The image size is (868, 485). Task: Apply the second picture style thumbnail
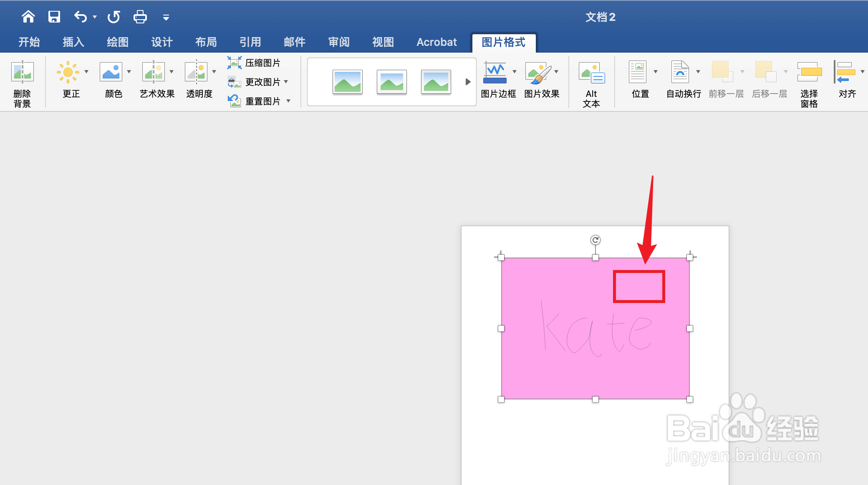pyautogui.click(x=392, y=82)
